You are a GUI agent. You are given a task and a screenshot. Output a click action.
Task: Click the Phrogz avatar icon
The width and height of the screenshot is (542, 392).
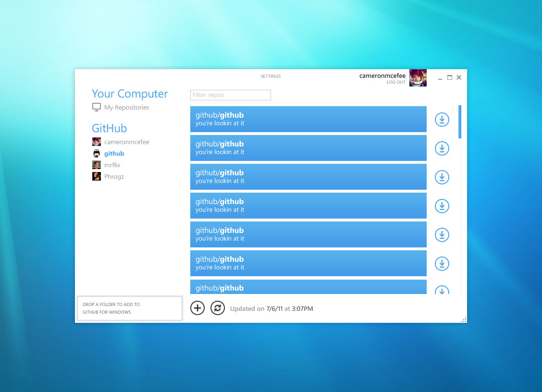coord(97,177)
